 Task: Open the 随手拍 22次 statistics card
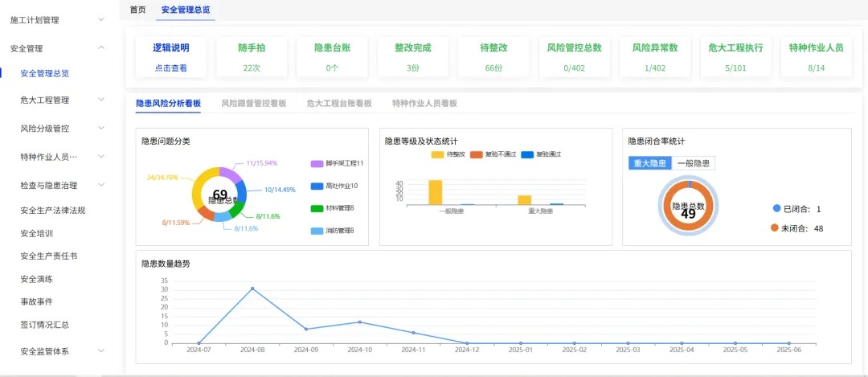(252, 56)
